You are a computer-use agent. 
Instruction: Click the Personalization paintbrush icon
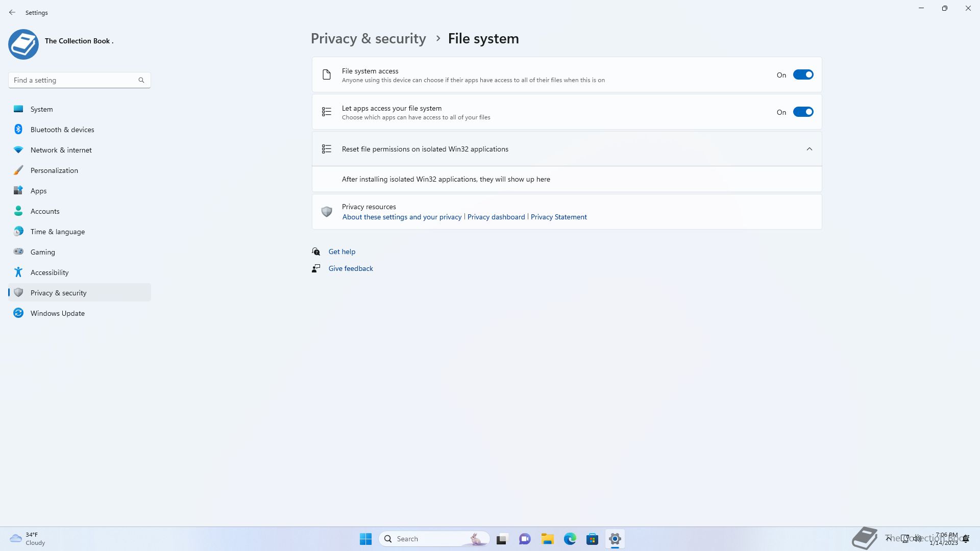point(18,170)
